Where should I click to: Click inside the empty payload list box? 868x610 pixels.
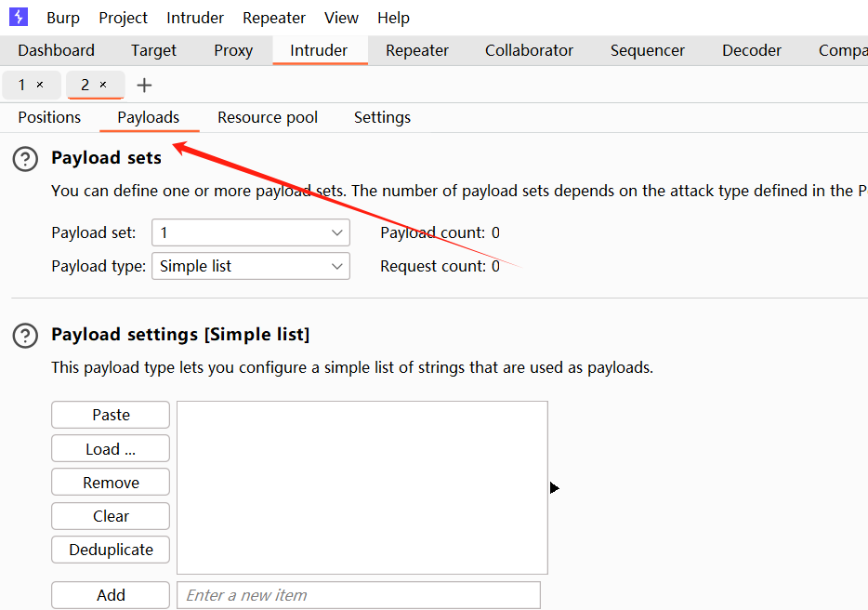[362, 487]
